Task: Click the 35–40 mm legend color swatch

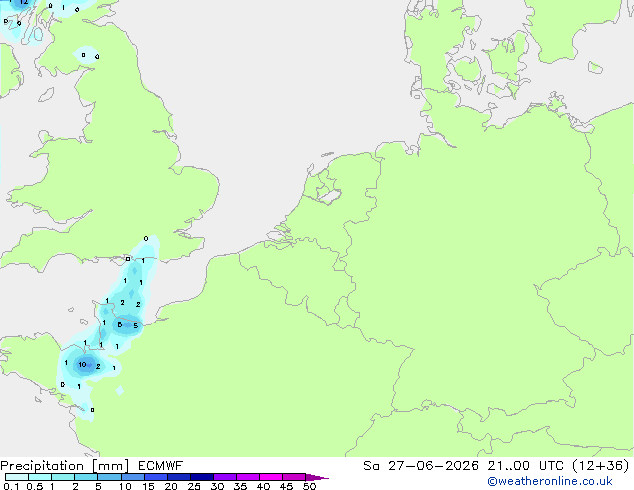Action: (x=248, y=477)
